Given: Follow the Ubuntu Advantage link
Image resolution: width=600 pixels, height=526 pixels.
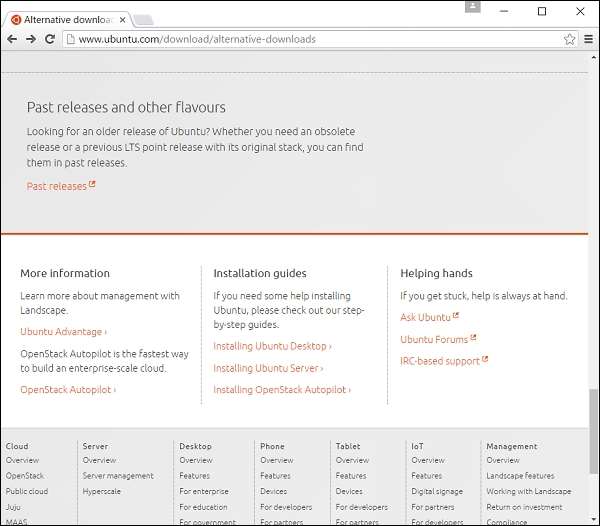Looking at the screenshot, I should click(x=63, y=332).
